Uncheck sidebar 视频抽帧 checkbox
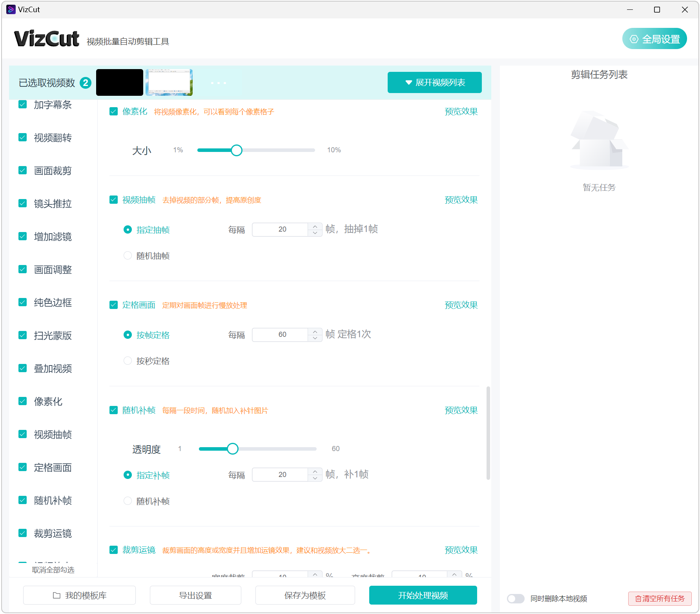 coord(23,434)
